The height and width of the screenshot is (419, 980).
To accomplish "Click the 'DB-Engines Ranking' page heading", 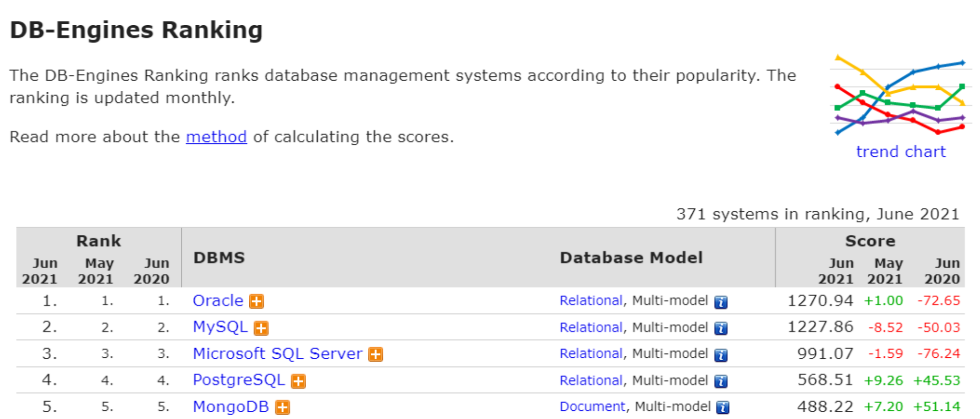I will (137, 30).
